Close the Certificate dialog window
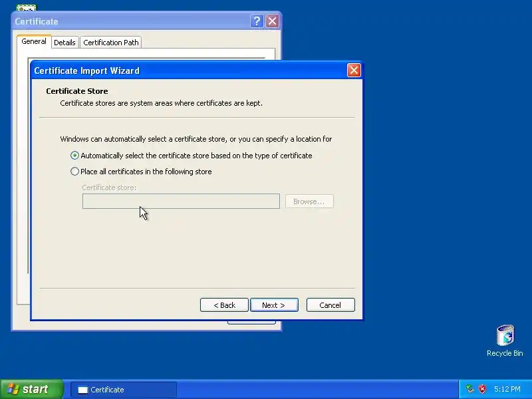Image resolution: width=532 pixels, height=399 pixels. coord(272,21)
